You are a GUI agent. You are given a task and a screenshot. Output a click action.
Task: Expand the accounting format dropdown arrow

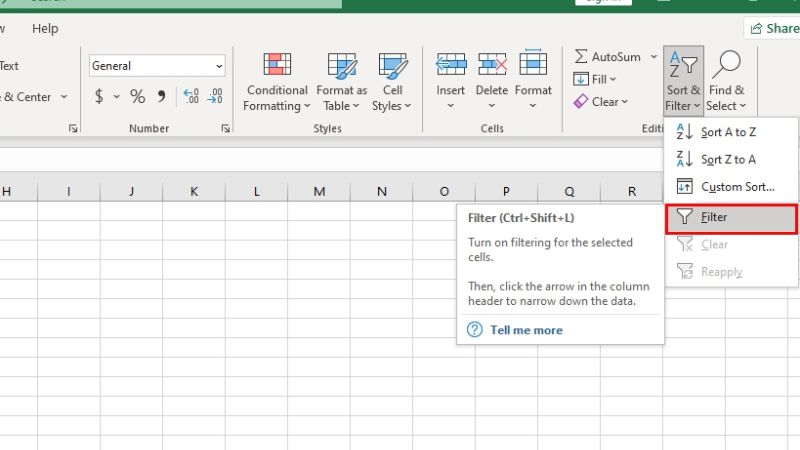[x=117, y=96]
